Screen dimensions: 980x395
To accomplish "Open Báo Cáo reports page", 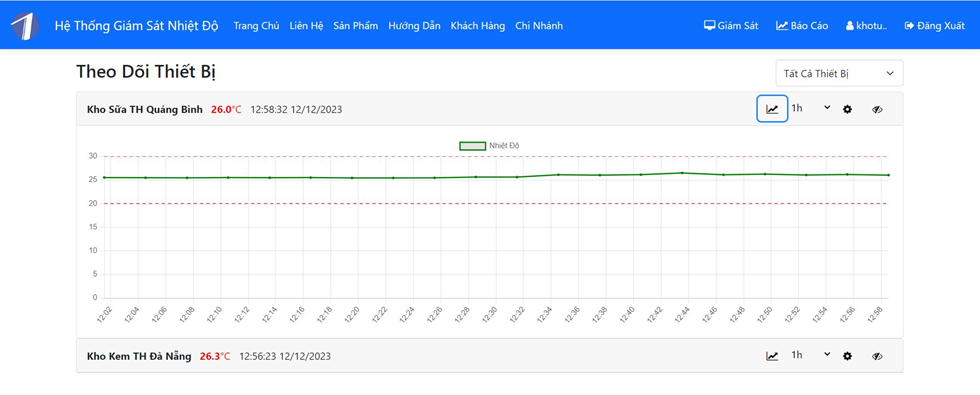I will pos(802,26).
